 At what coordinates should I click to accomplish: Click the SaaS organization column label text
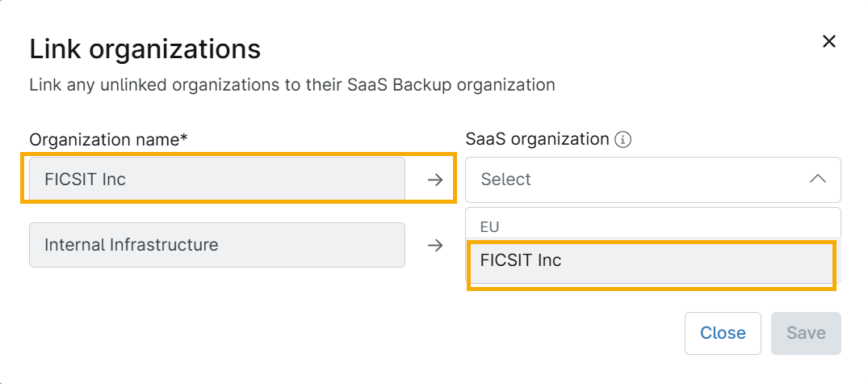coord(537,139)
